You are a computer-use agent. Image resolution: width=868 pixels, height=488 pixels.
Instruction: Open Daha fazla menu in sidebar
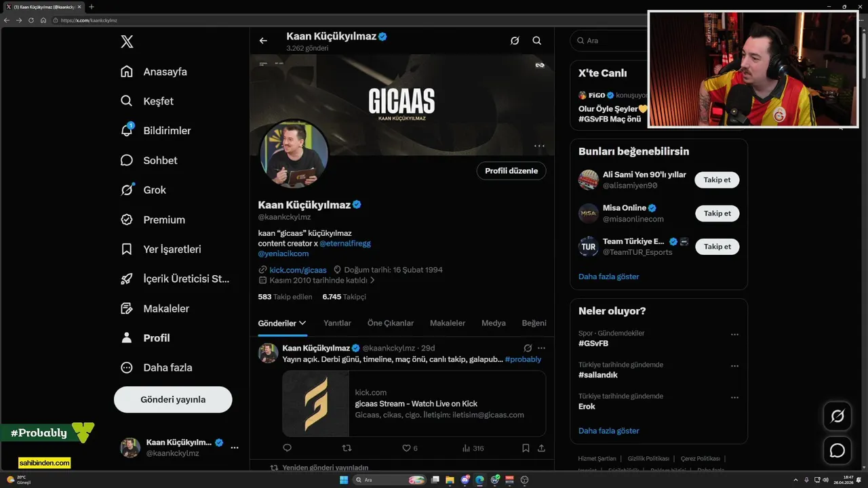click(157, 367)
